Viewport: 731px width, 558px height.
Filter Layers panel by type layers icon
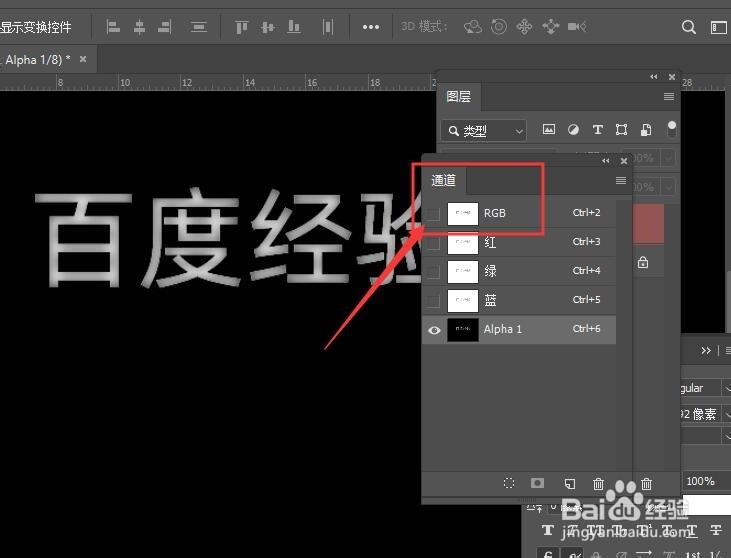pos(598,130)
